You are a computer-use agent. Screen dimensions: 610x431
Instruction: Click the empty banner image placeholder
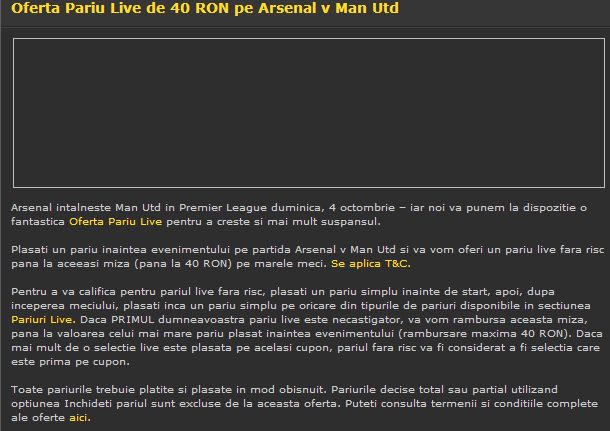[x=309, y=113]
